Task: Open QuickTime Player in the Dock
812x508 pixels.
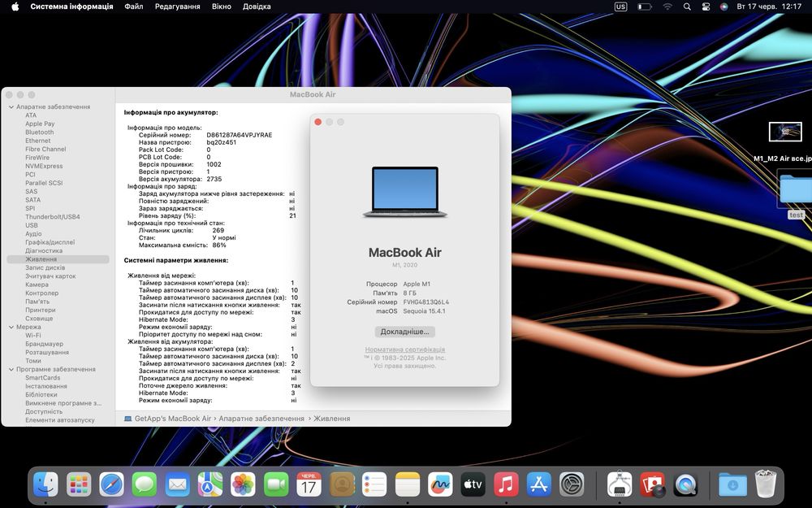Action: pyautogui.click(x=685, y=484)
